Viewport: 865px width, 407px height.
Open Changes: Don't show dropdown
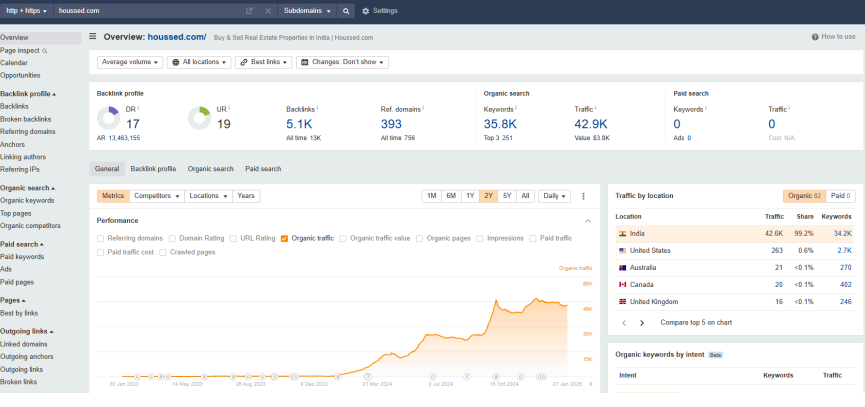[343, 62]
